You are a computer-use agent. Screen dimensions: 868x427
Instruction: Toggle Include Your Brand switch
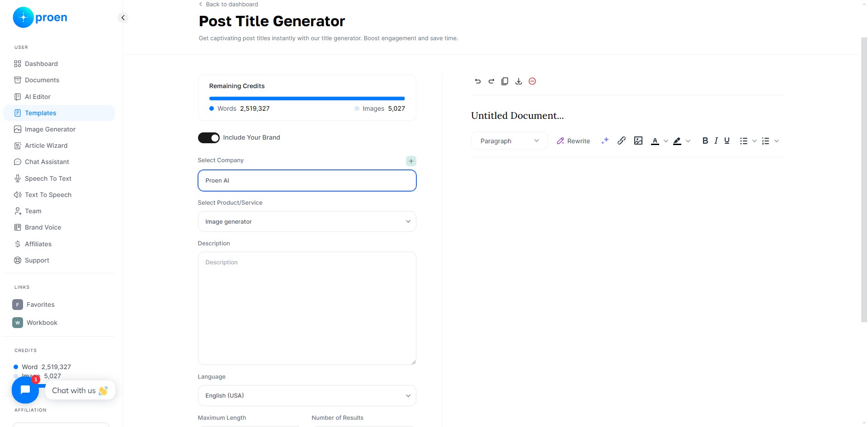pos(208,137)
